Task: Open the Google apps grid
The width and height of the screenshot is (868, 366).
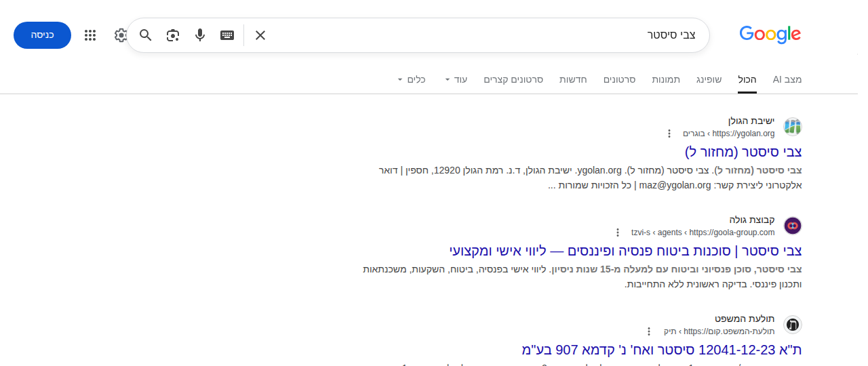Action: [x=90, y=35]
